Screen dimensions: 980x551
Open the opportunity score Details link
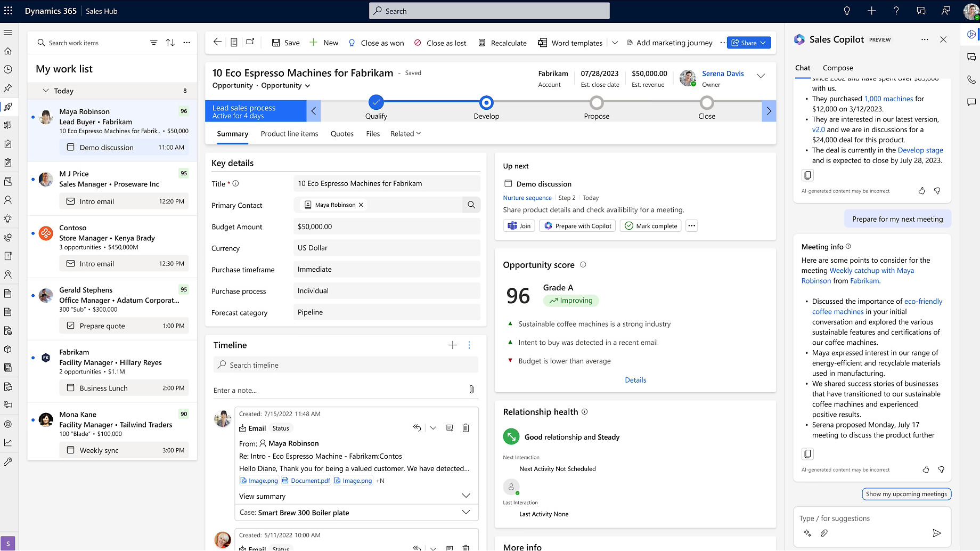coord(635,380)
